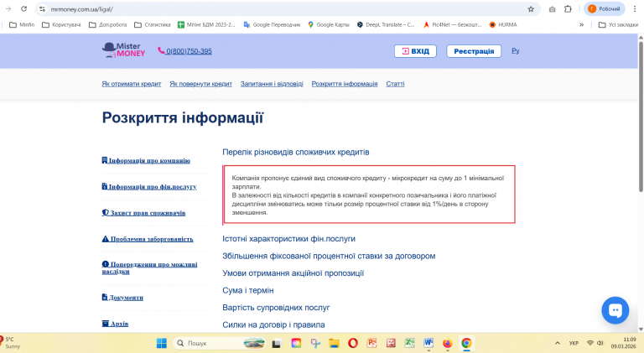Open the Minfin bookmark folder

pyautogui.click(x=22, y=24)
